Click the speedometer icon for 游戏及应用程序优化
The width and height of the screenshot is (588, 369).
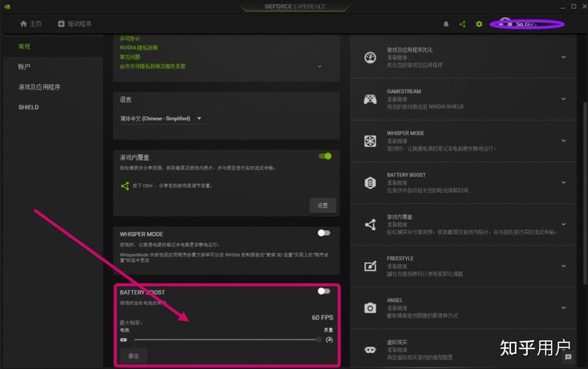(370, 58)
